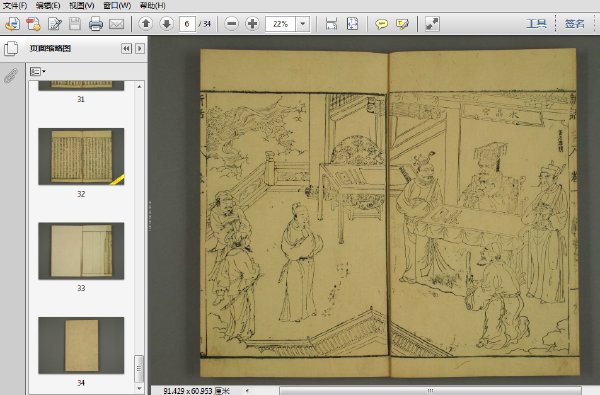Select page 34 thumbnail
Screen dimensions: 600x395
click(81, 345)
